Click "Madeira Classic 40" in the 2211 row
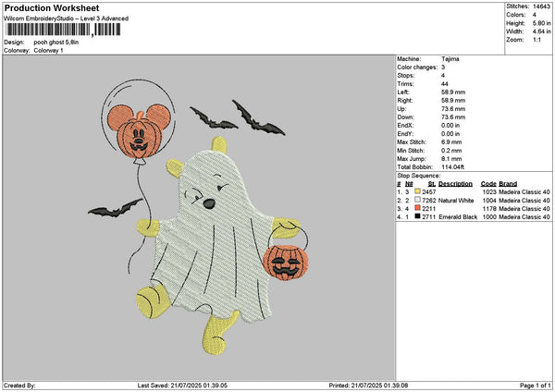The image size is (555, 392). coord(524,208)
